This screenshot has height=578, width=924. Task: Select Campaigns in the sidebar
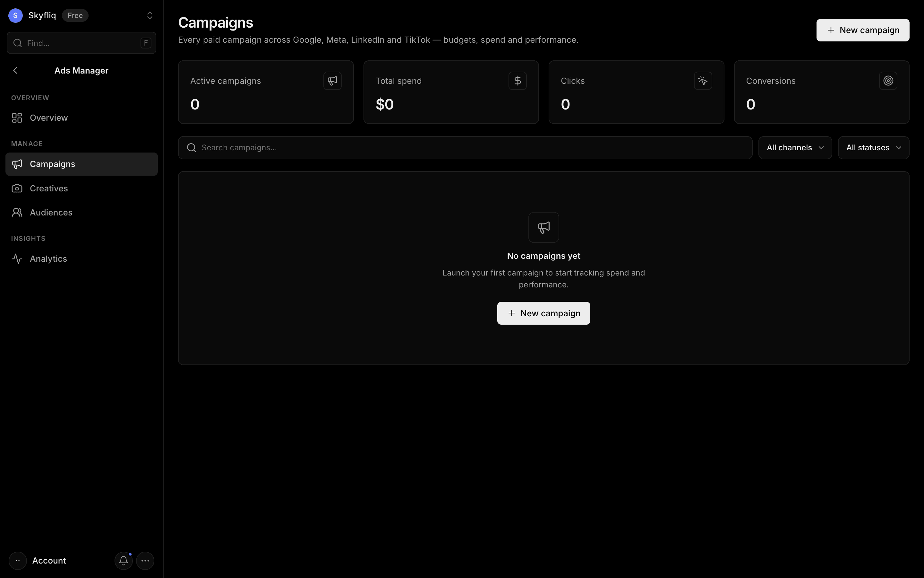click(x=81, y=164)
